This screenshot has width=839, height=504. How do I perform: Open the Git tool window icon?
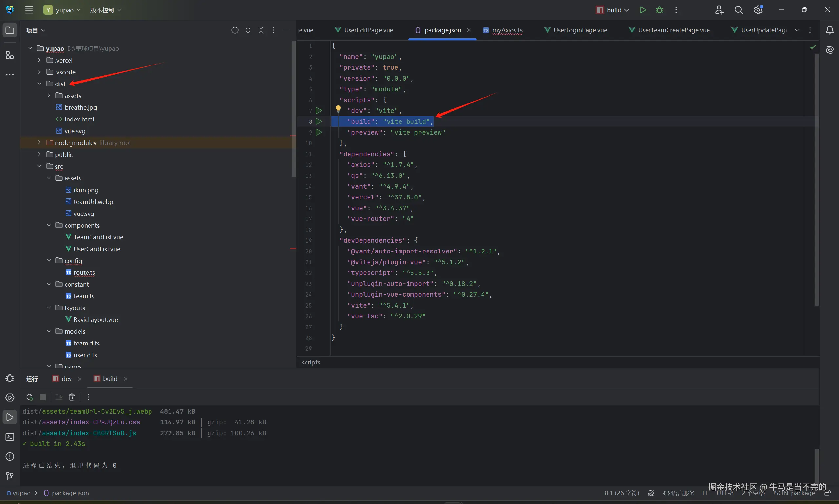click(10, 476)
